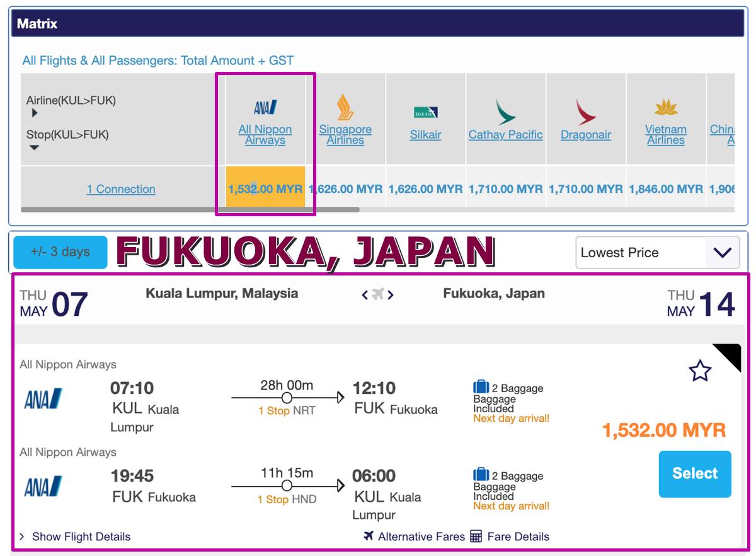The image size is (756, 556).
Task: Click the Silkair logo in the Matrix
Action: pos(425,112)
